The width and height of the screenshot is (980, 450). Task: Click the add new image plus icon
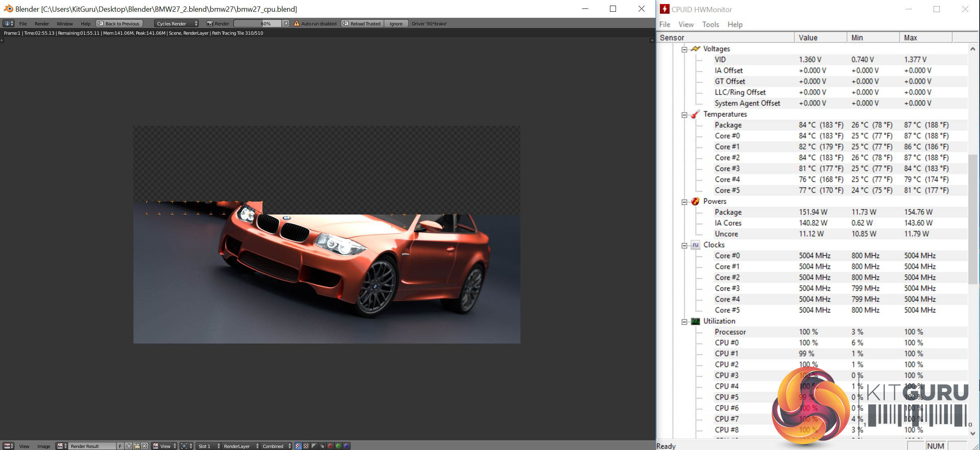point(129,446)
